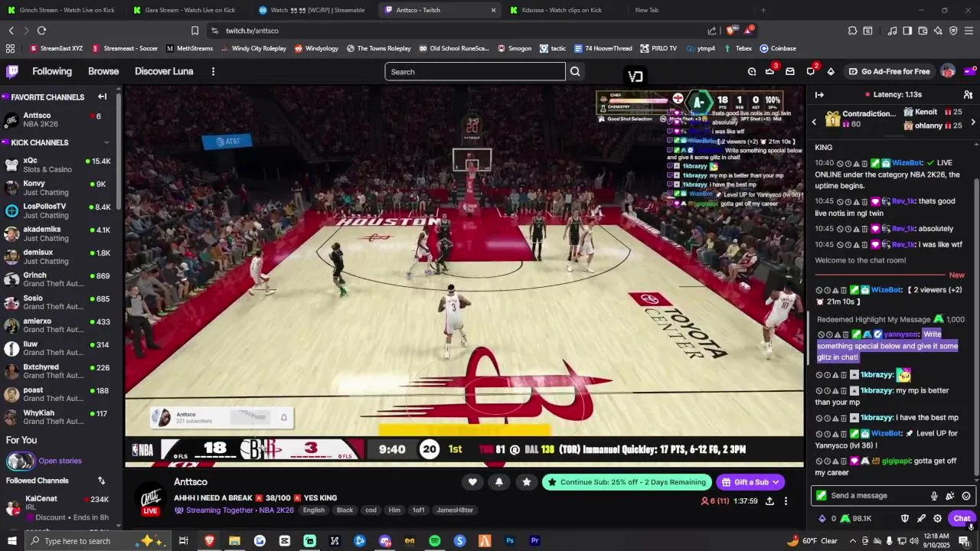Open Photoshop from the taskbar
Viewport: 980px width, 551px height.
click(x=510, y=541)
